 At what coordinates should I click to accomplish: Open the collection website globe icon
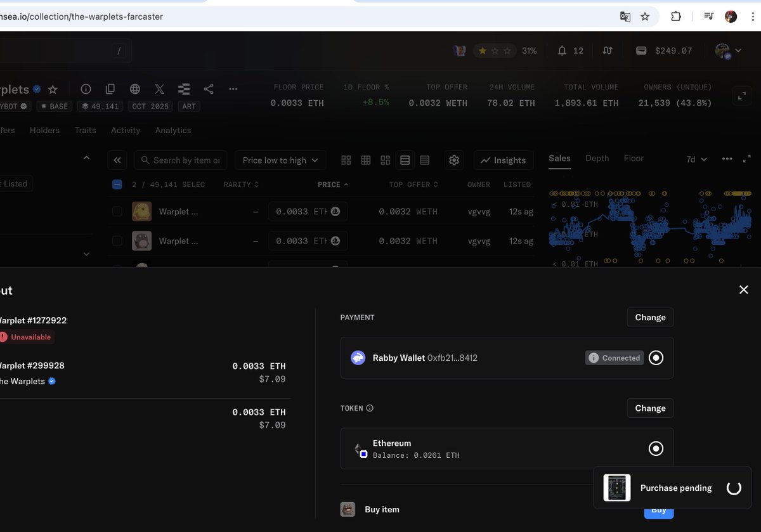[134, 89]
